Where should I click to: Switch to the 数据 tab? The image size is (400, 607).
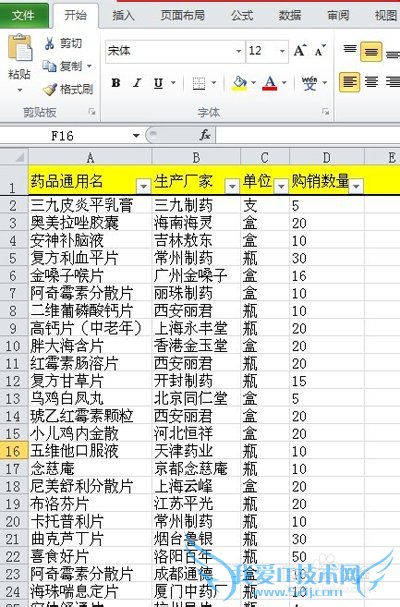[x=290, y=15]
